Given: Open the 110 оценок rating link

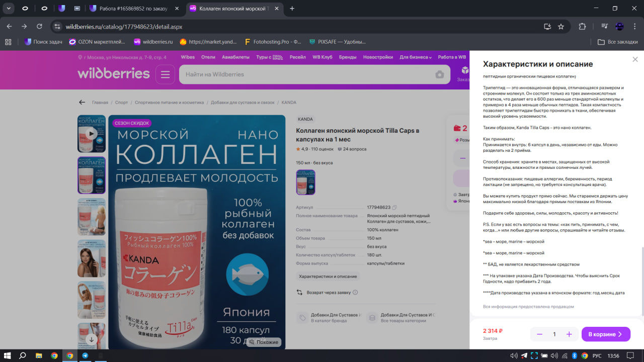Looking at the screenshot, I should click(x=322, y=149).
